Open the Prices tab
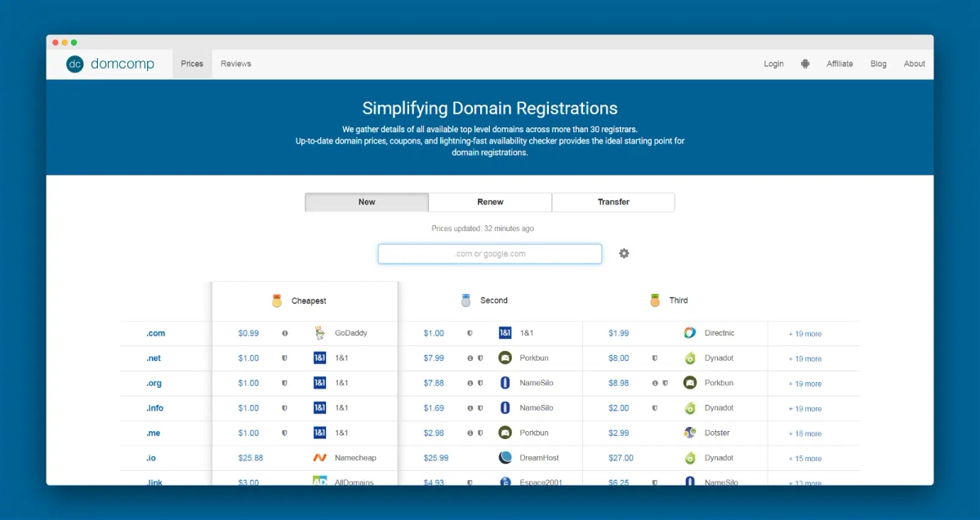The width and height of the screenshot is (980, 520). point(192,64)
